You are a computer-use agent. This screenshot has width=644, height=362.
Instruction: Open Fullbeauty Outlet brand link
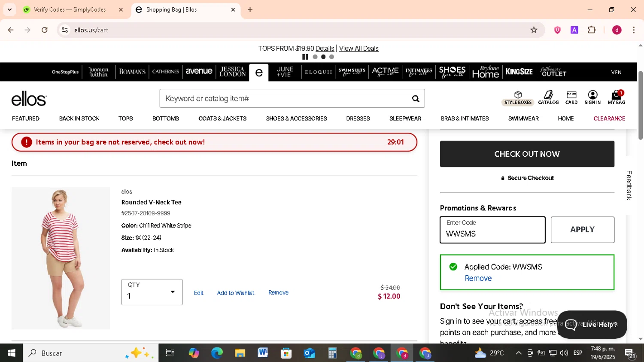tap(553, 72)
